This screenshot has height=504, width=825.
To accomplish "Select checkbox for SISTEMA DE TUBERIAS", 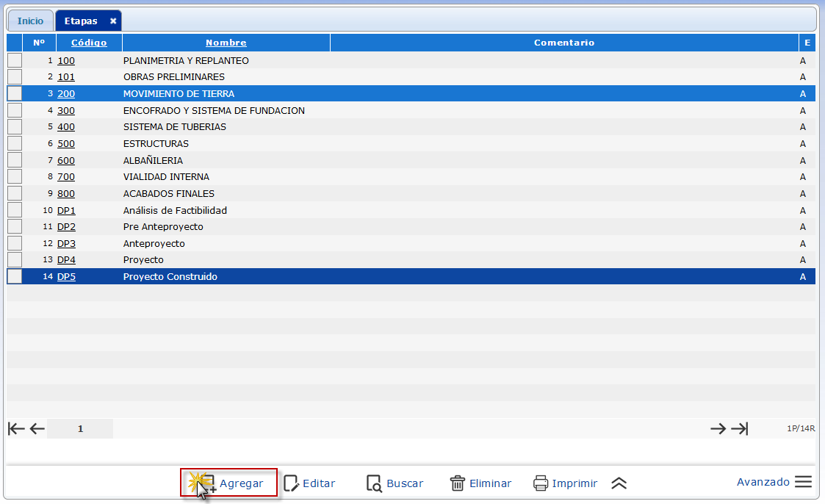I will (15, 127).
